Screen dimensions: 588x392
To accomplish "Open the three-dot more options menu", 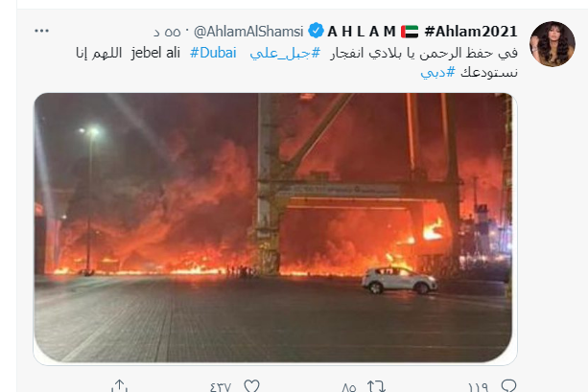I will coord(41,31).
